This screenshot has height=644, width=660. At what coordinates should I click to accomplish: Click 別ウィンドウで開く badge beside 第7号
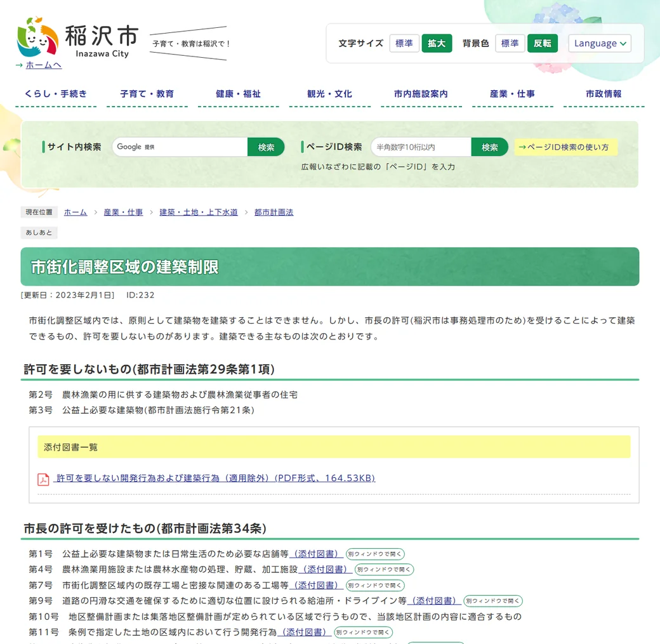375,585
